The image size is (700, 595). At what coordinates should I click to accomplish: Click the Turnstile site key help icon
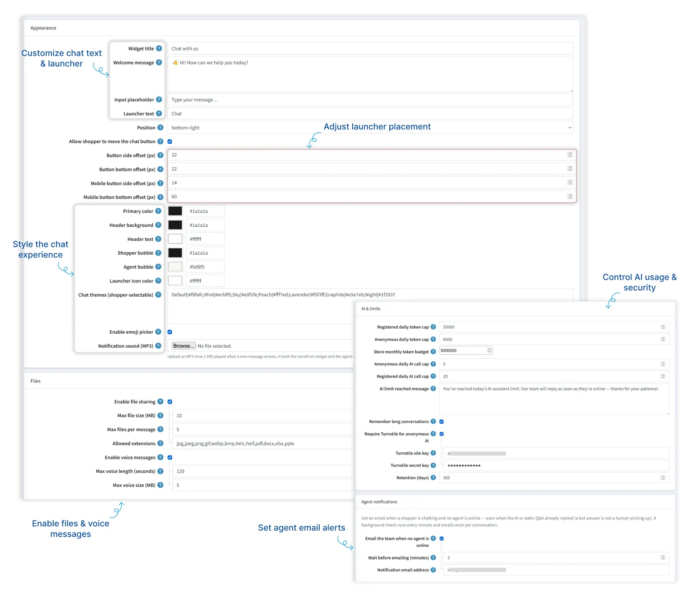click(433, 453)
